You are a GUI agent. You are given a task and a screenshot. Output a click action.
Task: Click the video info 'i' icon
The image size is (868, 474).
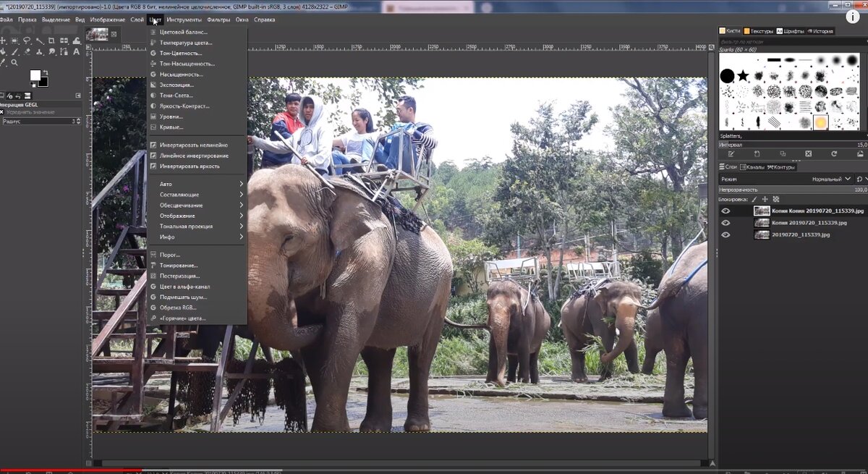pyautogui.click(x=852, y=17)
